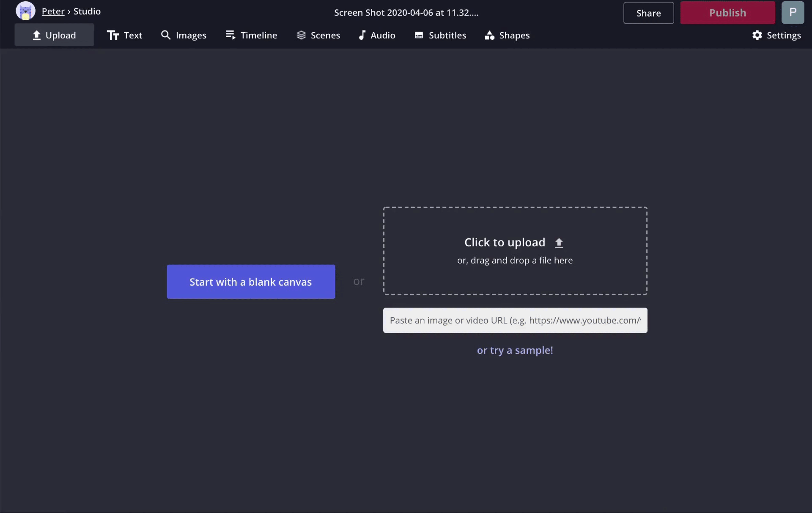Select the Shapes tool icon

pos(490,35)
